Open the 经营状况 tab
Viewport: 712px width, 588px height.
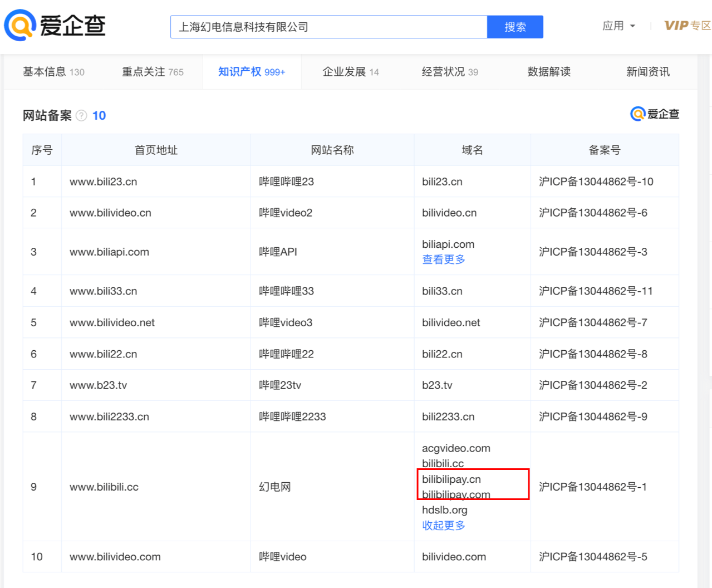(450, 72)
